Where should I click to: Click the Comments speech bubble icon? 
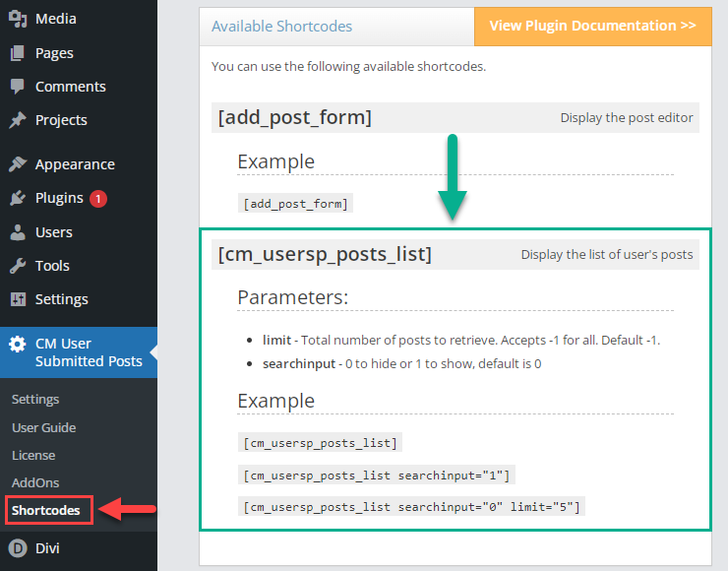coord(17,87)
